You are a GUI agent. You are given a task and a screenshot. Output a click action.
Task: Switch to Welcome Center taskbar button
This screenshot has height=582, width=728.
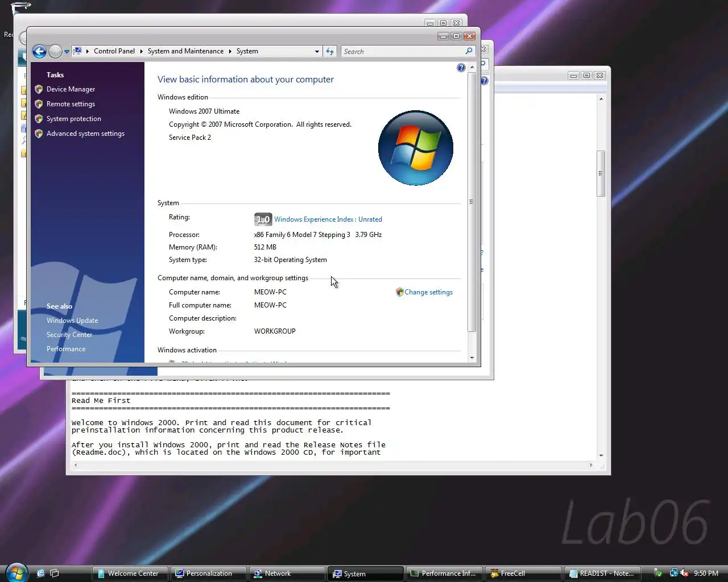tap(130, 573)
